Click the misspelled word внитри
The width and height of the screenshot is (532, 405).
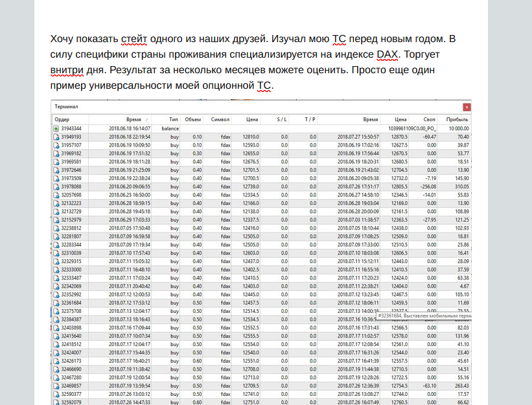[x=67, y=70]
